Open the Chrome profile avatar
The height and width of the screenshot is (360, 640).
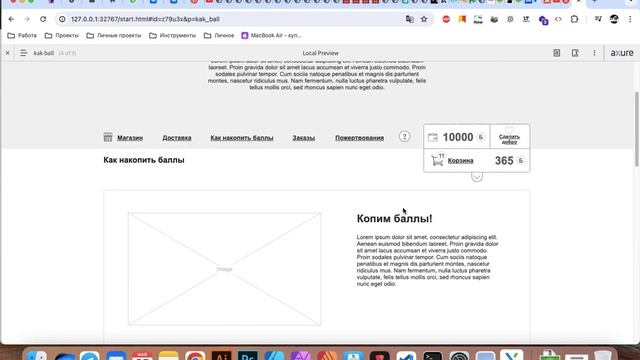coord(614,19)
